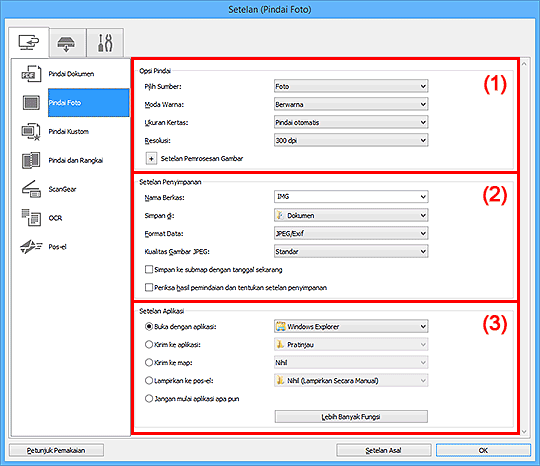Image resolution: width=540 pixels, height=466 pixels.
Task: Click the Nihil folder dropdown
Action: (351, 362)
